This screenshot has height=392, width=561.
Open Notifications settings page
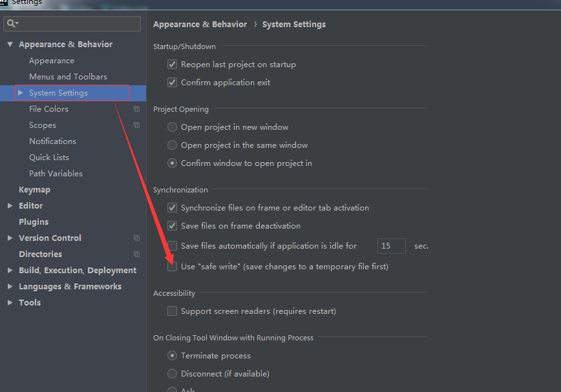52,141
